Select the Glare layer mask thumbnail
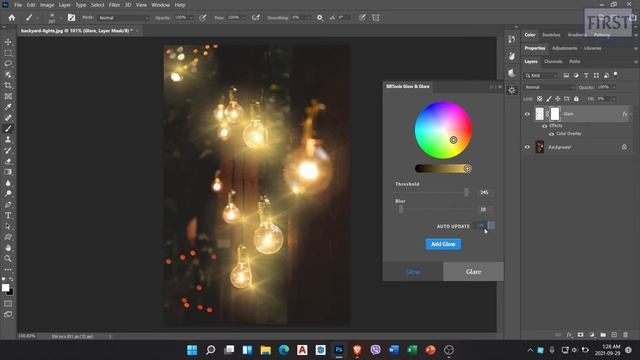 555,114
